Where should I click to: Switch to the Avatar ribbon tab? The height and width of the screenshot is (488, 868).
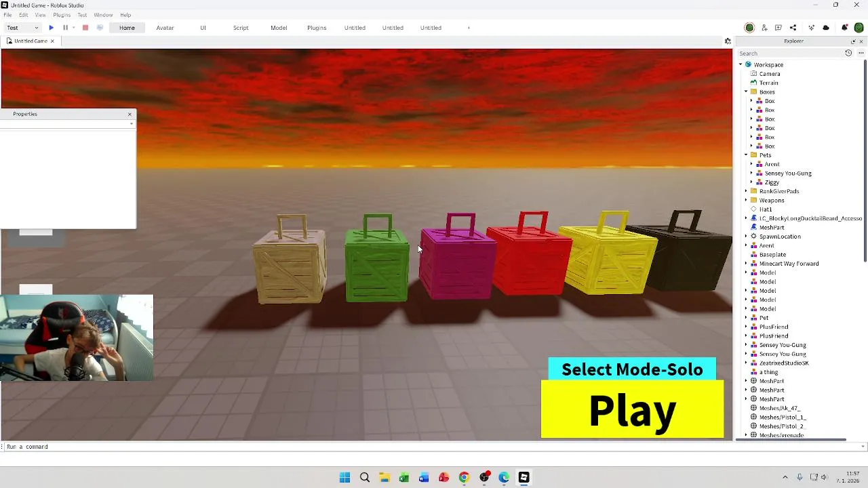click(x=165, y=28)
